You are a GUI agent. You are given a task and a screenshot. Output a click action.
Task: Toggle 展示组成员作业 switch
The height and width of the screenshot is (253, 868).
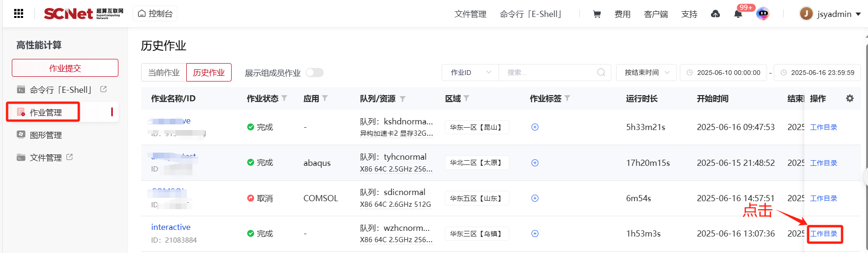click(315, 73)
